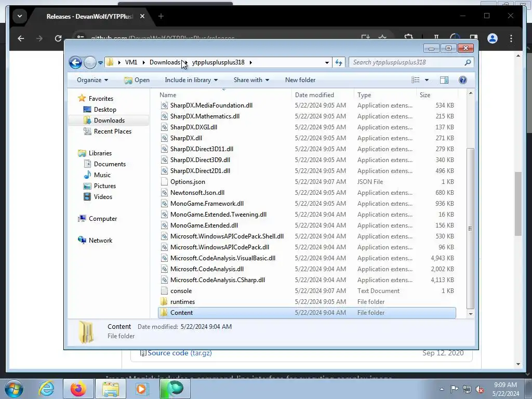Screen dimensions: 532x399
Task: Select Downloads in the navigation pane
Action: click(109, 121)
